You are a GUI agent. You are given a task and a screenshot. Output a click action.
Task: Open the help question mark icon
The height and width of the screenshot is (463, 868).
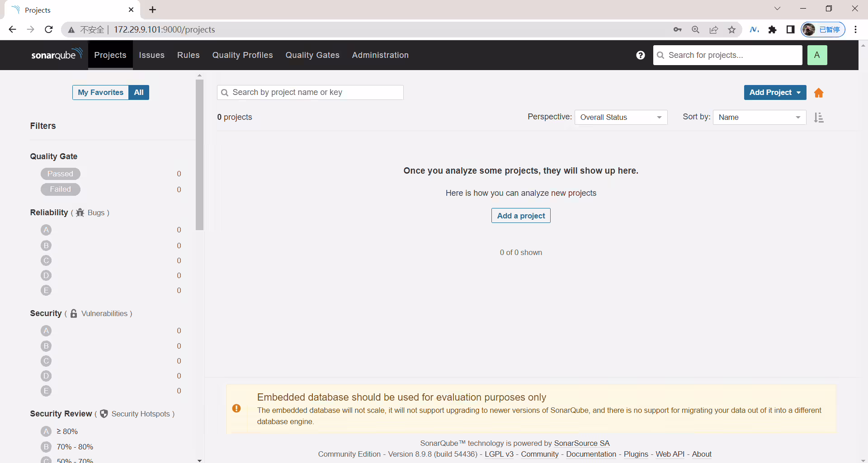[x=640, y=55]
